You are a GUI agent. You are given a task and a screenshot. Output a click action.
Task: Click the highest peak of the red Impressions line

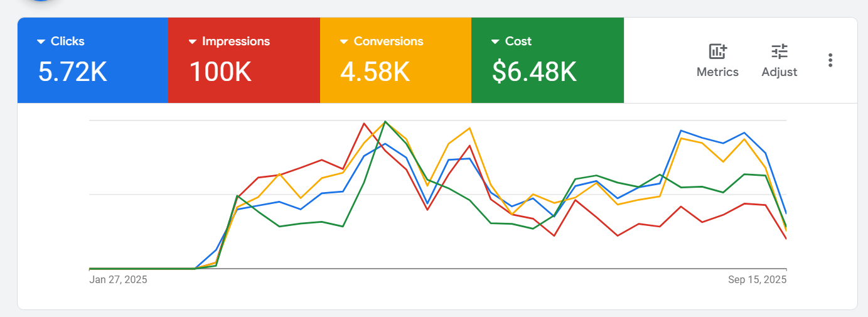click(x=364, y=124)
